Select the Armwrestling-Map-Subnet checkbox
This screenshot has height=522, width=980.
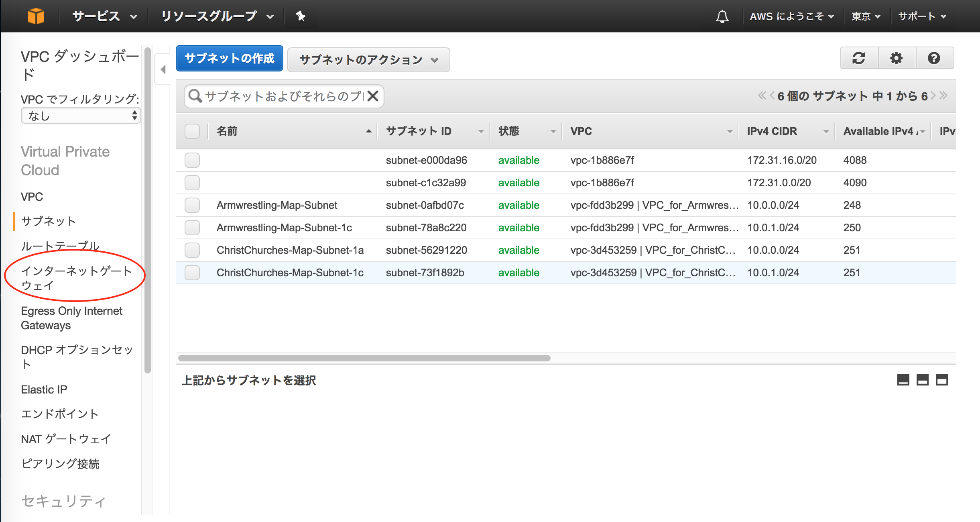(193, 205)
